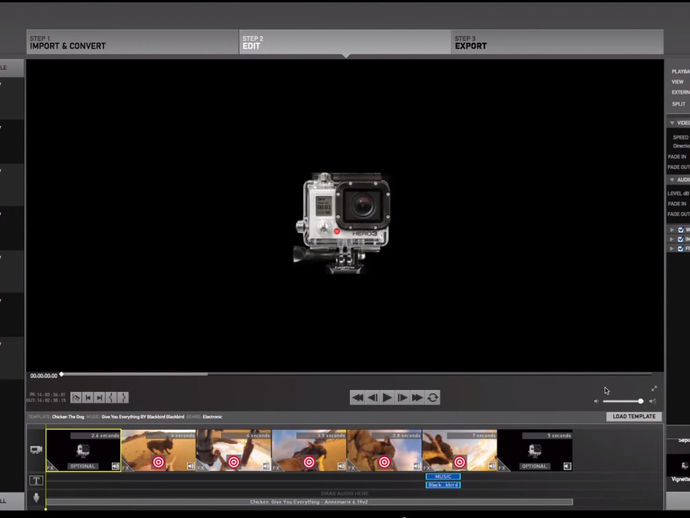Screen dimensions: 690x518
Task: Click the Level dB label under Audio
Action: point(678,194)
